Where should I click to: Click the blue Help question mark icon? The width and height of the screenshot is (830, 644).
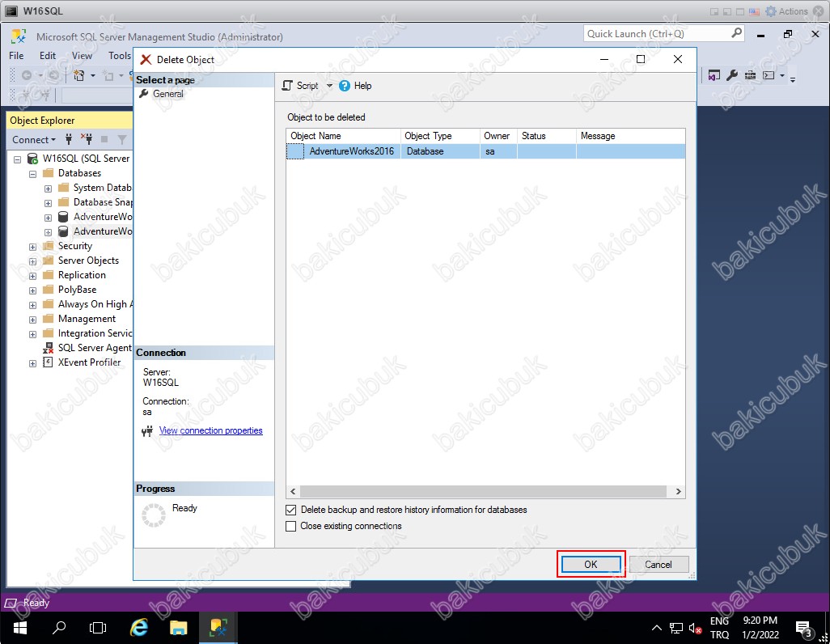(x=345, y=86)
